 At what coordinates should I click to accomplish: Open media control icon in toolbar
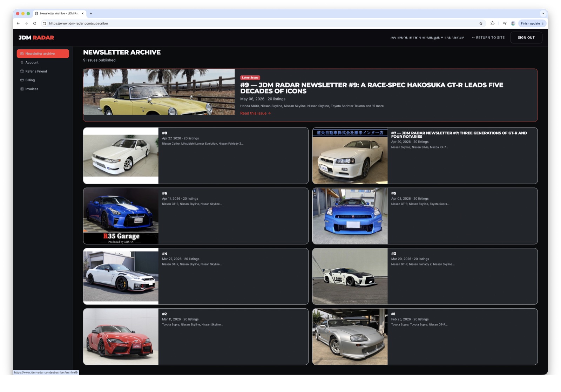coord(505,23)
